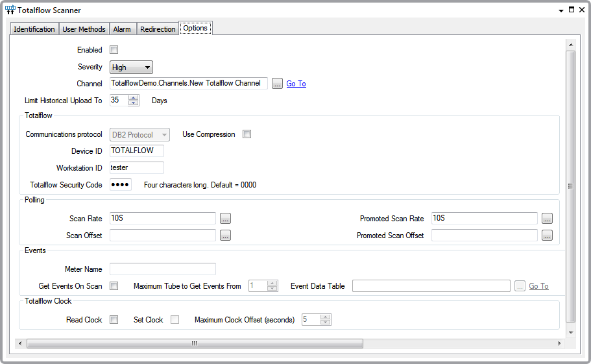The height and width of the screenshot is (364, 591).
Task: Click Promoted Scan Offset ellipsis button
Action: pyautogui.click(x=547, y=236)
